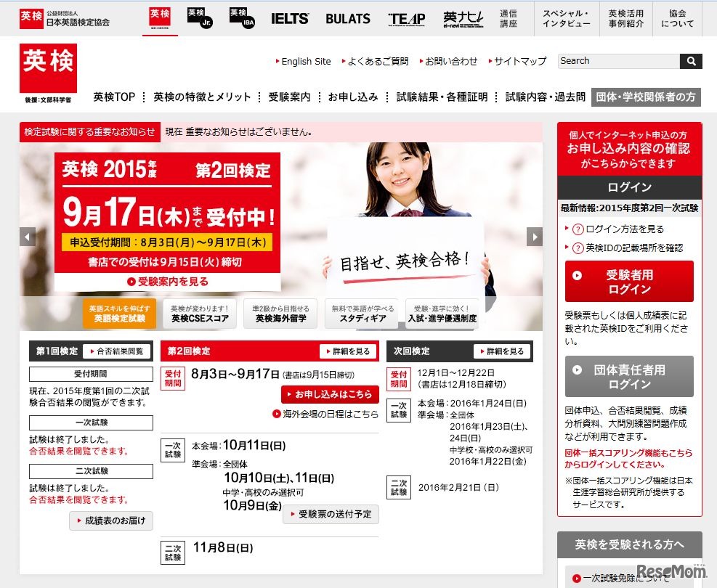
Task: Open スペシャル・インタビュー in top bar
Action: 567,19
